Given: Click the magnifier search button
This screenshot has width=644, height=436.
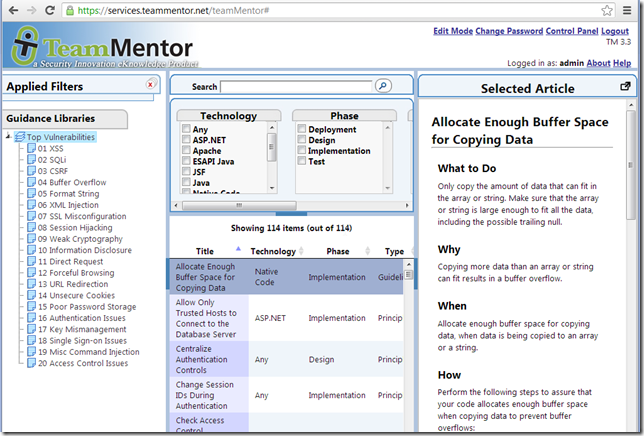Looking at the screenshot, I should coord(383,86).
